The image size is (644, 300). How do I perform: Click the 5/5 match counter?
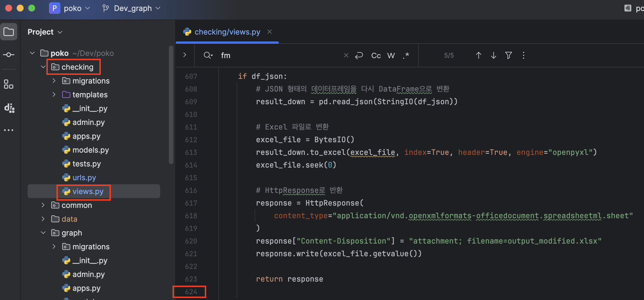pos(449,55)
